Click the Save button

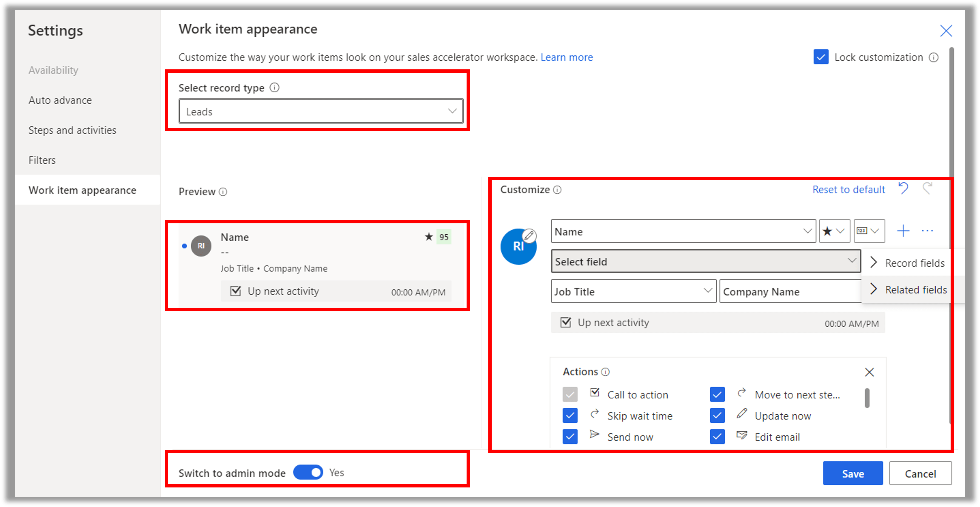pos(852,473)
